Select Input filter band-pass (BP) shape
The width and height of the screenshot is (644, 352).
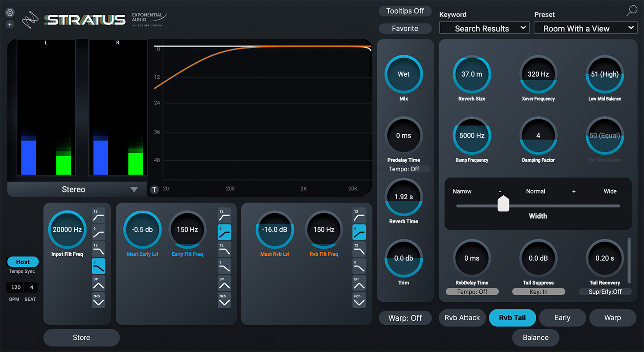click(98, 283)
